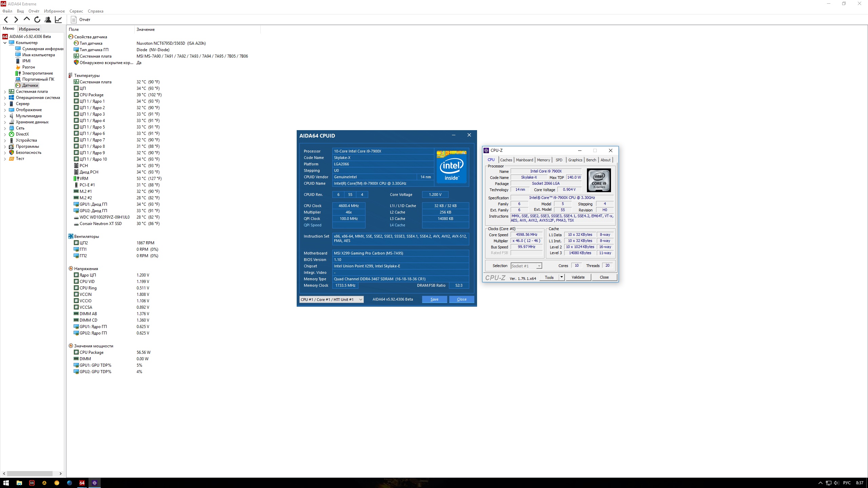Click the user profile icon in toolbar
The image size is (868, 488).
[48, 20]
